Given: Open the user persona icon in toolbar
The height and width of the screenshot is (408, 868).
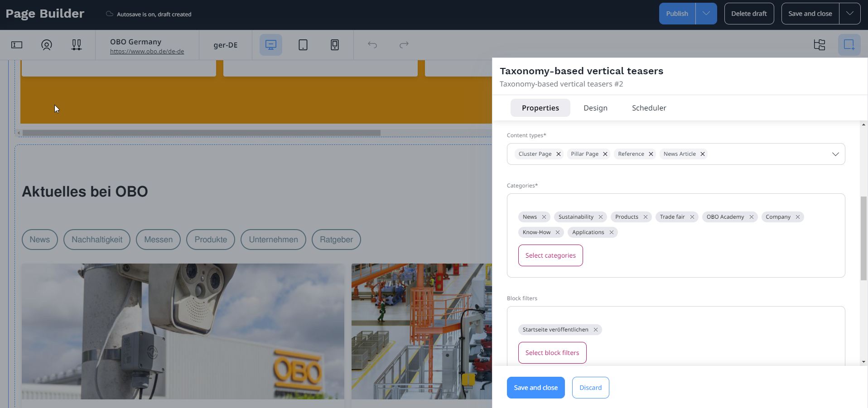Looking at the screenshot, I should 46,45.
